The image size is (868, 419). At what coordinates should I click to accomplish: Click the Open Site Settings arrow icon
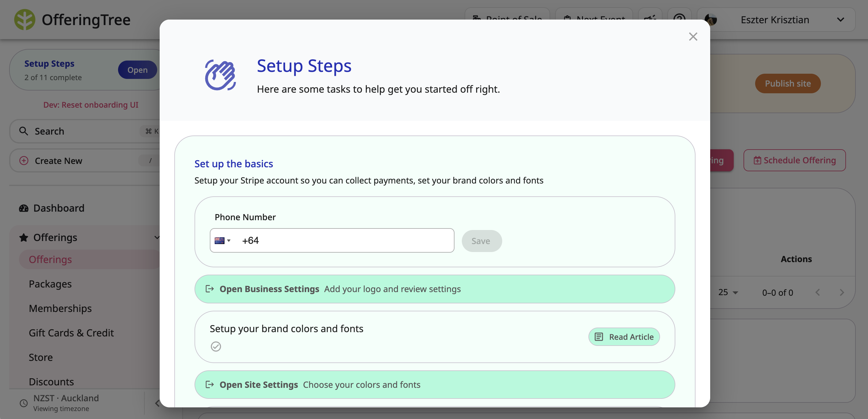tap(210, 384)
